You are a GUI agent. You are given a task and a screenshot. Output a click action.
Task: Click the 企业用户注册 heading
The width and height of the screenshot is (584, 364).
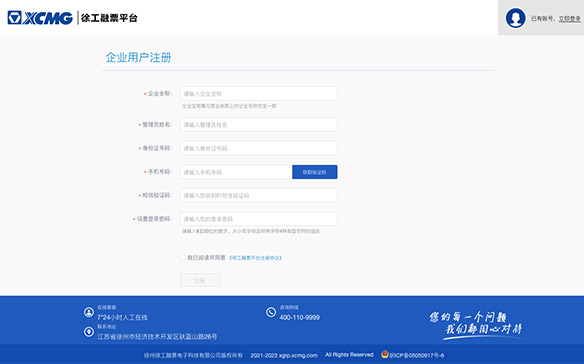138,57
